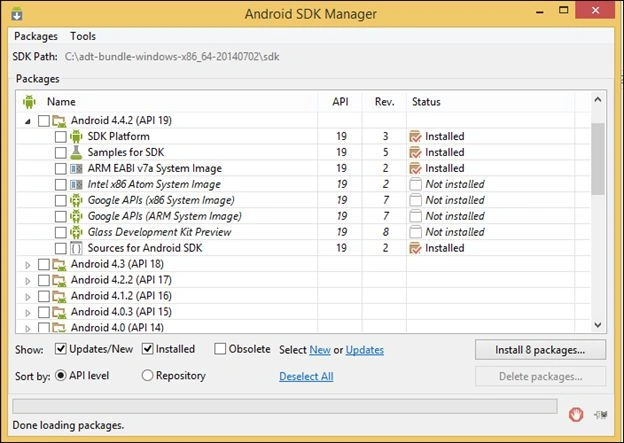Enable the Obsolete show filter
Screen dimensions: 624x443
(220, 349)
